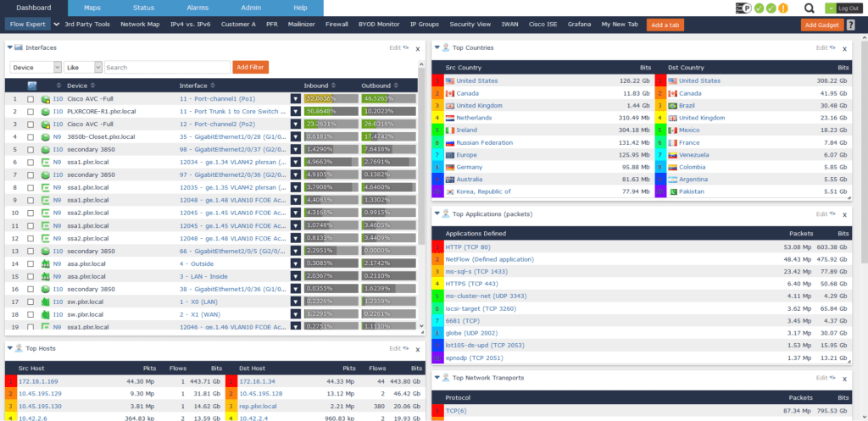The height and width of the screenshot is (421, 868).
Task: Click the Add Filter button
Action: tap(250, 67)
